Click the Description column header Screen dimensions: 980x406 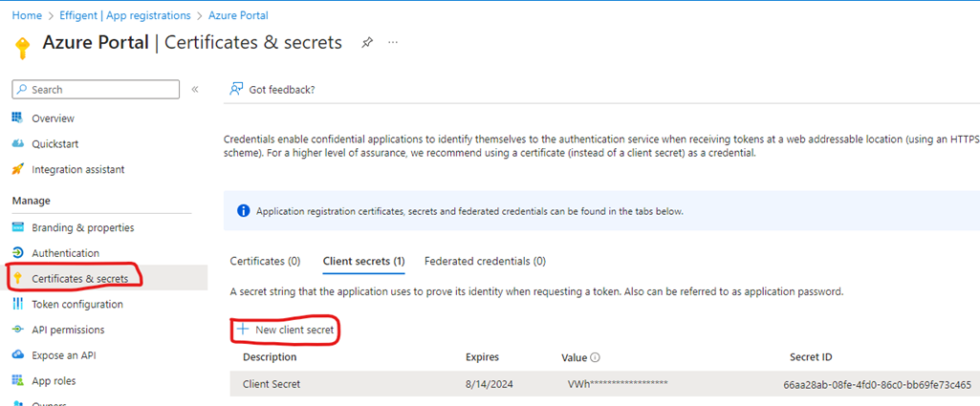(x=270, y=357)
